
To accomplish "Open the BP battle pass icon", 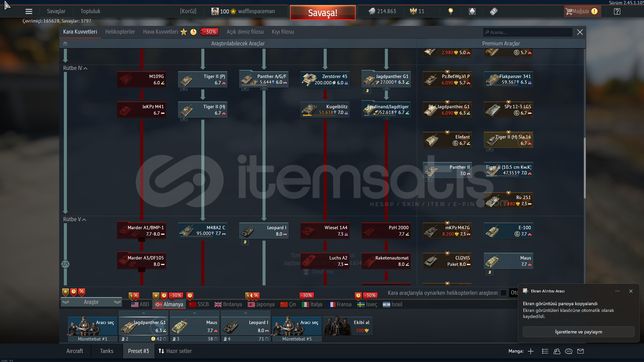I will (x=493, y=11).
